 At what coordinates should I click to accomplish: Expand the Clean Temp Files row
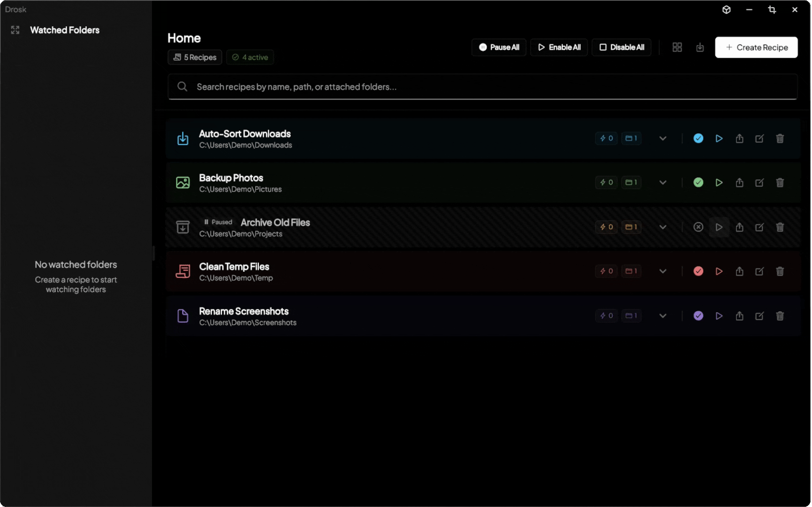[663, 271]
